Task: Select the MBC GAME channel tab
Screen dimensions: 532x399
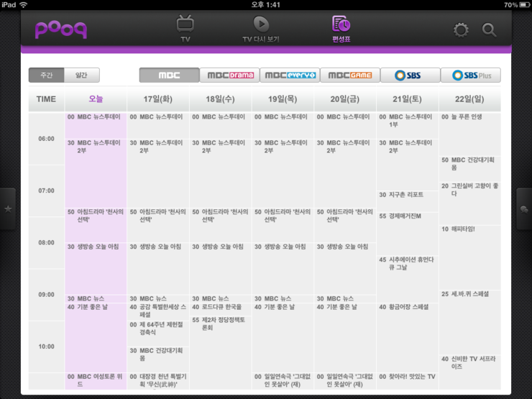Action: pos(350,75)
